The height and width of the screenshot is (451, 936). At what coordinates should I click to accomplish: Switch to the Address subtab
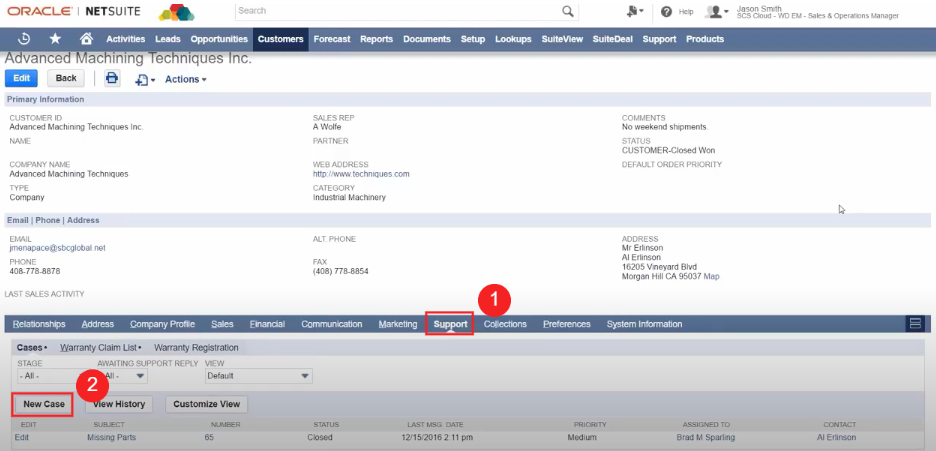tap(98, 324)
